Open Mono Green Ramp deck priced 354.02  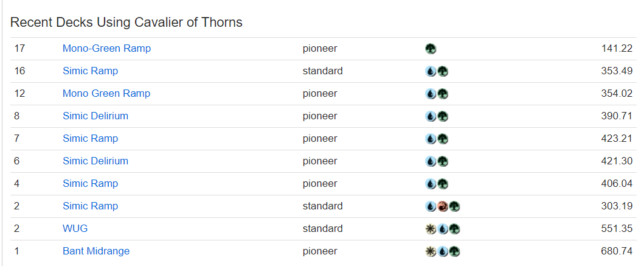(x=106, y=93)
